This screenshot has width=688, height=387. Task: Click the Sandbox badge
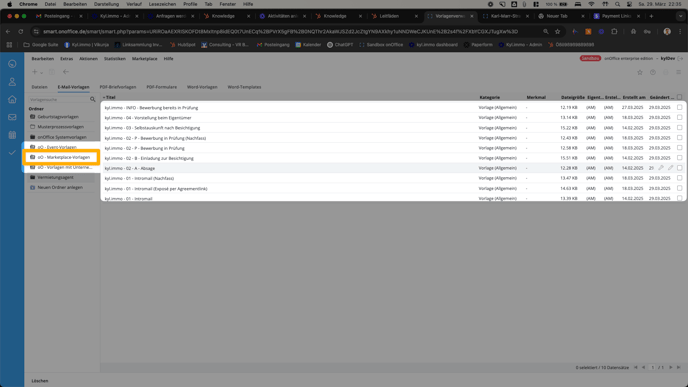[x=590, y=58]
